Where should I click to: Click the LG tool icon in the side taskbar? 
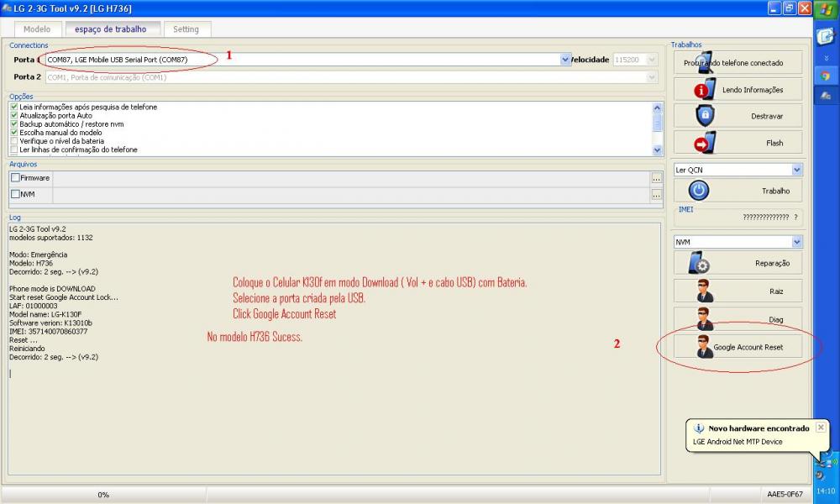[x=826, y=95]
